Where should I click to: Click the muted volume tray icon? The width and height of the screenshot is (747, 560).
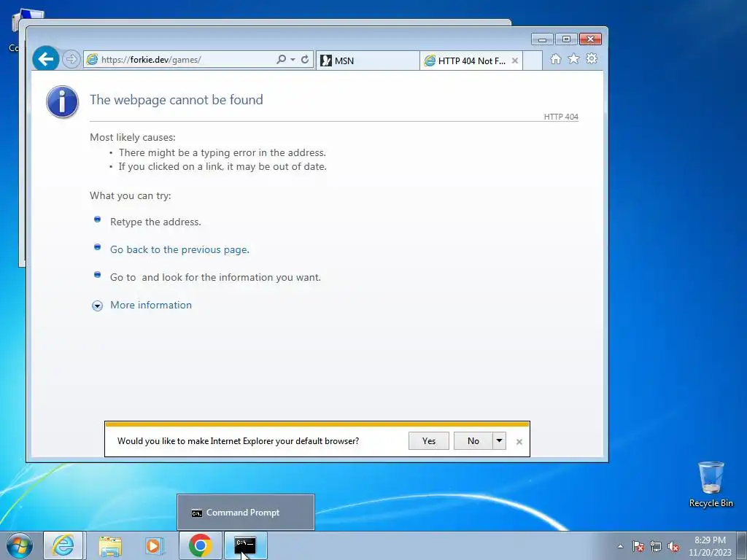click(x=673, y=547)
